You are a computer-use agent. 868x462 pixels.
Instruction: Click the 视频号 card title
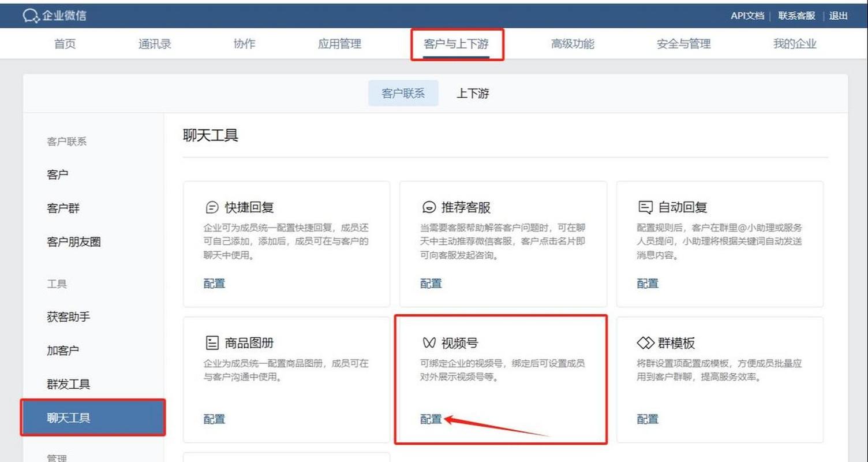point(460,343)
